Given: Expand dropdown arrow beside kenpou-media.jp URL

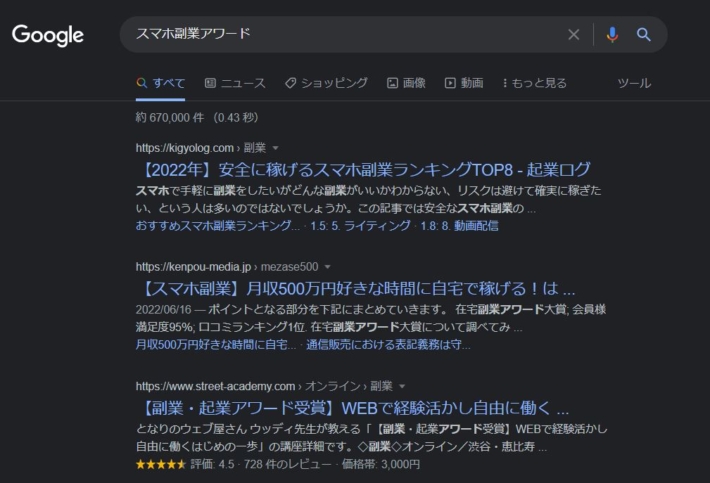Looking at the screenshot, I should pos(327,267).
